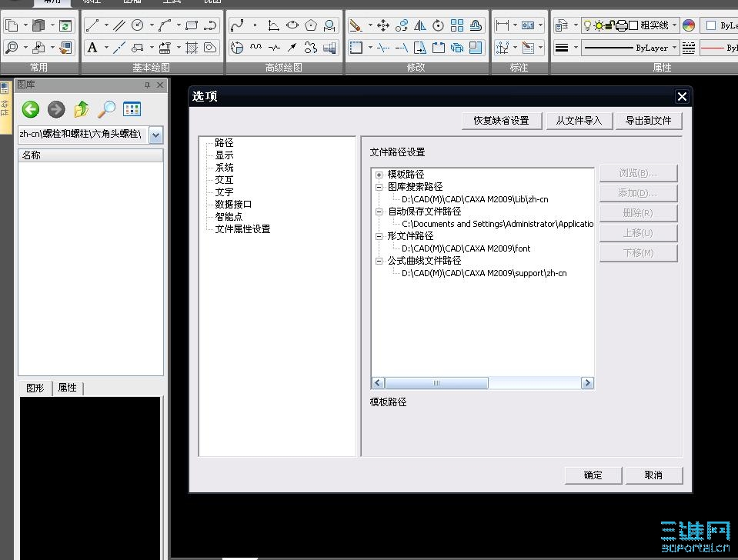This screenshot has width=738, height=560.
Task: Open the library path dropdown arrow
Action: pos(155,135)
